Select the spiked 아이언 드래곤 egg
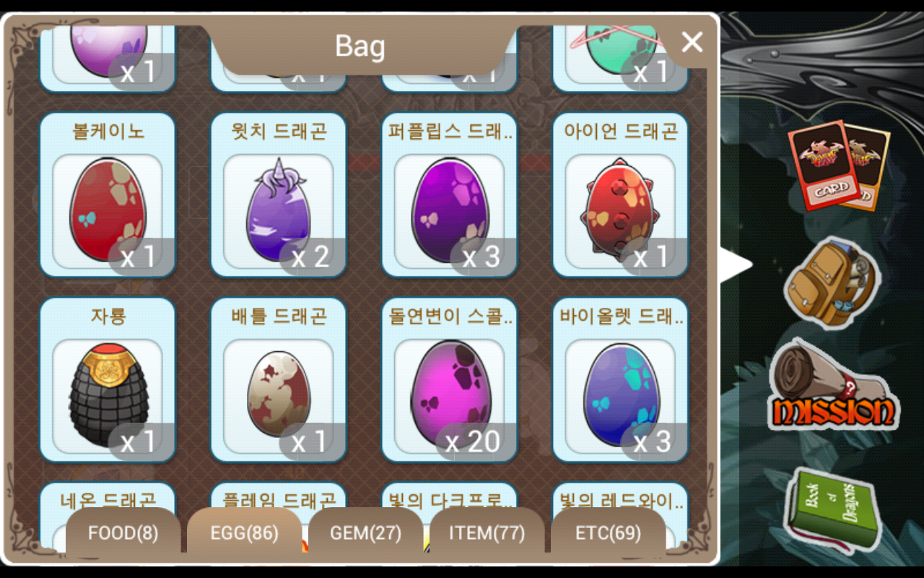The image size is (924, 578). [x=621, y=195]
